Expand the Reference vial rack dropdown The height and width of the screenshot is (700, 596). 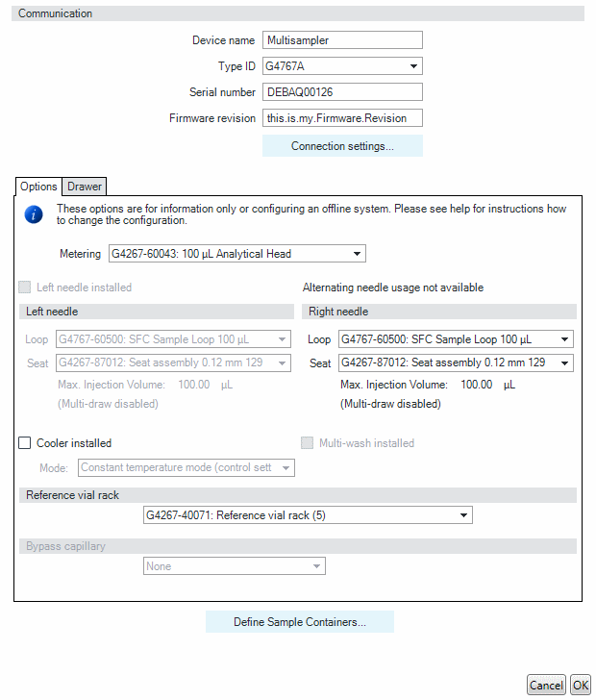coord(307,515)
